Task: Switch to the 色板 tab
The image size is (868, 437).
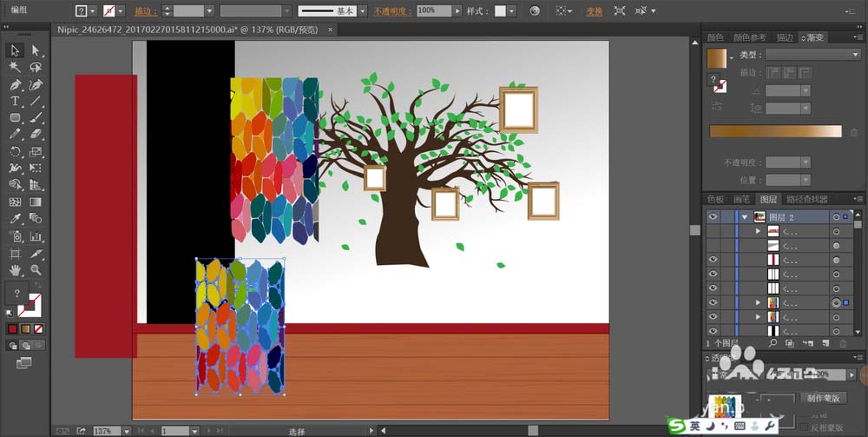Action: coord(715,200)
